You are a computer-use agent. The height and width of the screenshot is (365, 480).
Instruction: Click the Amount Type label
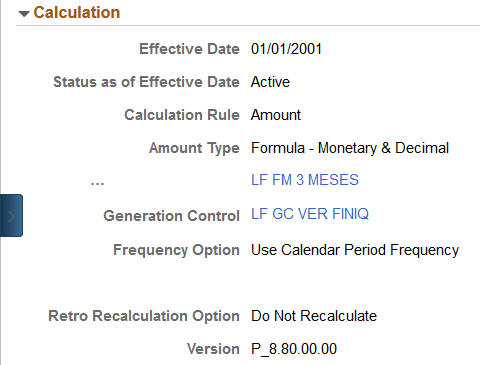tap(194, 148)
